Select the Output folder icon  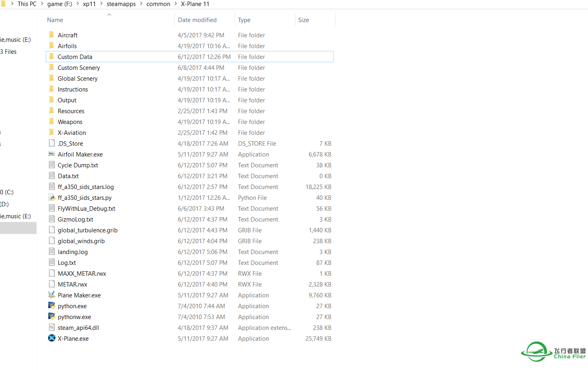coord(51,100)
